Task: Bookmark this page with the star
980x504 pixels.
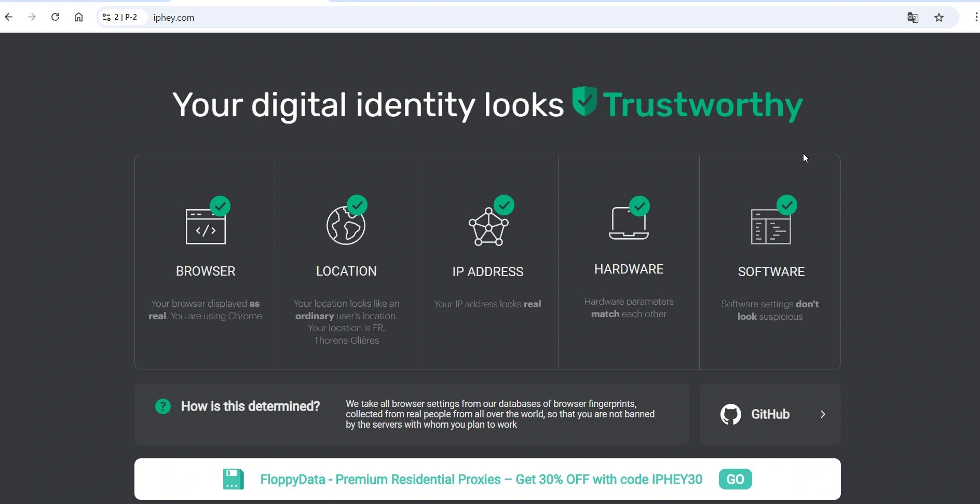Action: click(x=939, y=18)
